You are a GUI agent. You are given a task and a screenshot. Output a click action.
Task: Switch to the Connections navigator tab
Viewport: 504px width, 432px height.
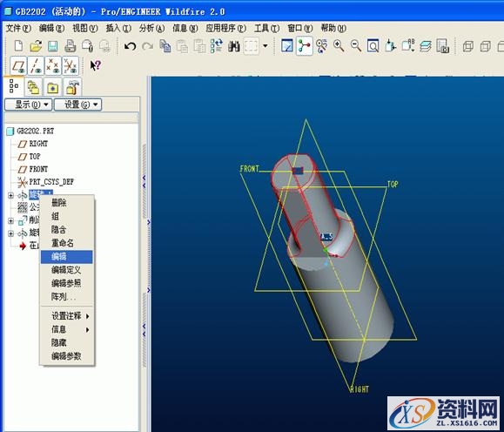click(x=72, y=87)
